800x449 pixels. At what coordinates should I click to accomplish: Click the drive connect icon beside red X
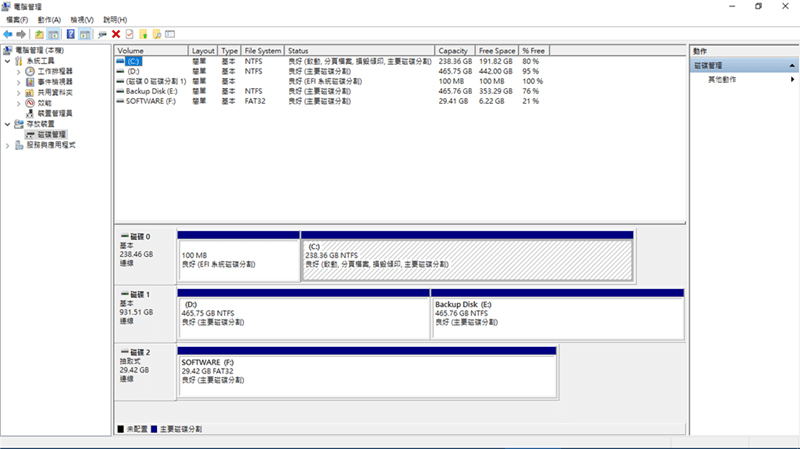click(103, 34)
